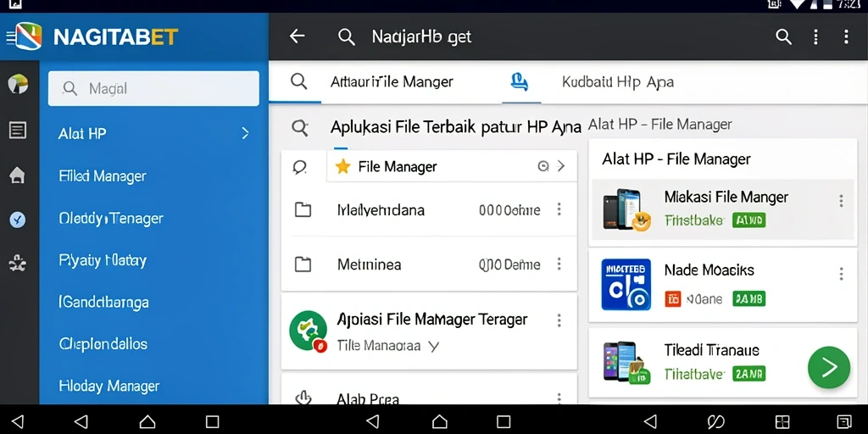Screen dimensions: 868x434
Task: Select Oleddy Tenager in sidebar
Action: coord(111,218)
